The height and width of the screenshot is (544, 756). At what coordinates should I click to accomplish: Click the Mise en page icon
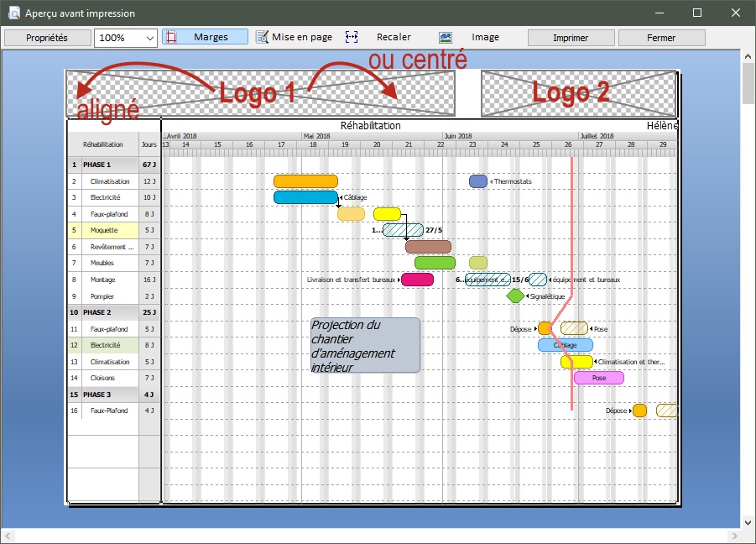(263, 37)
